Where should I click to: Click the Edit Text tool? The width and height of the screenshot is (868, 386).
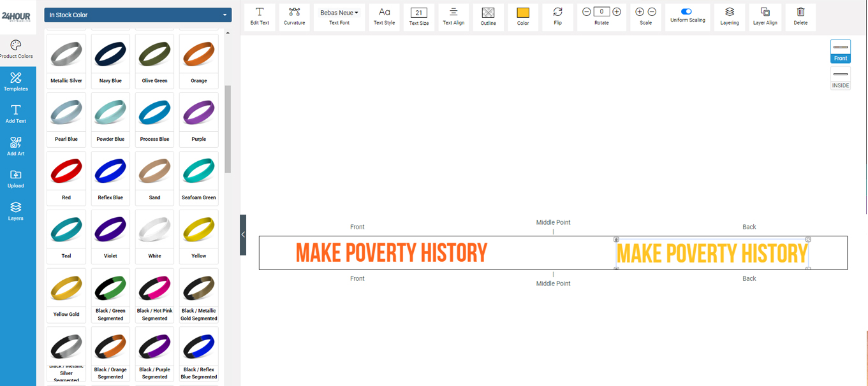click(x=260, y=17)
